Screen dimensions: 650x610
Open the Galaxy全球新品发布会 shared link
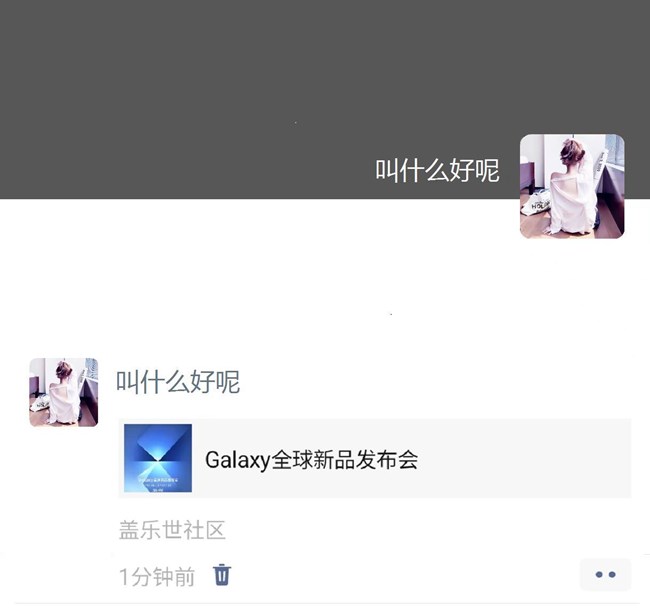[375, 458]
